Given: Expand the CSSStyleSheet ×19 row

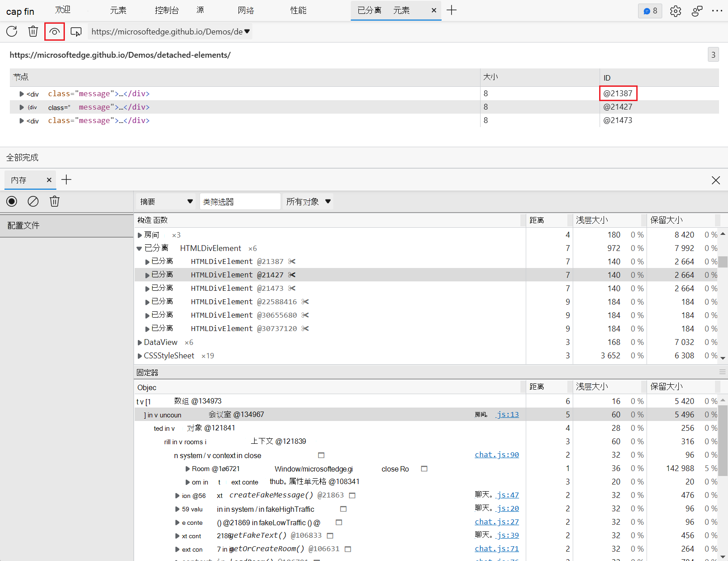Looking at the screenshot, I should [x=140, y=356].
